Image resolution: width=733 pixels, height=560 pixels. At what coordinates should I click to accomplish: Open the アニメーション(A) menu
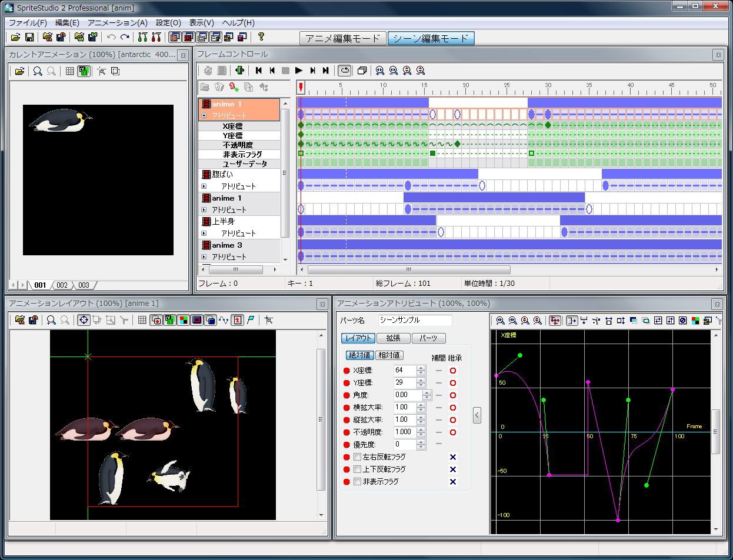click(118, 23)
